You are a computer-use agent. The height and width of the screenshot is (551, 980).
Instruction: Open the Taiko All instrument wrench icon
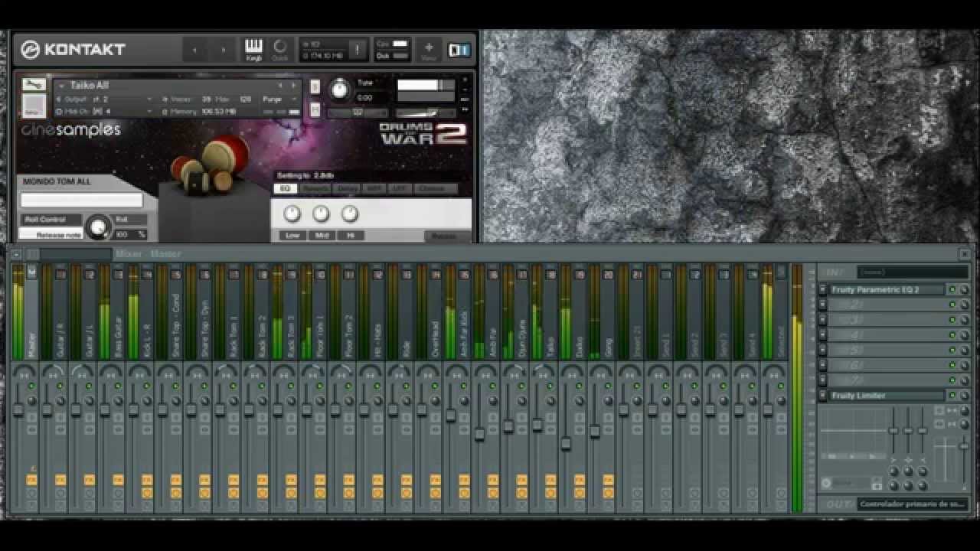click(x=34, y=85)
